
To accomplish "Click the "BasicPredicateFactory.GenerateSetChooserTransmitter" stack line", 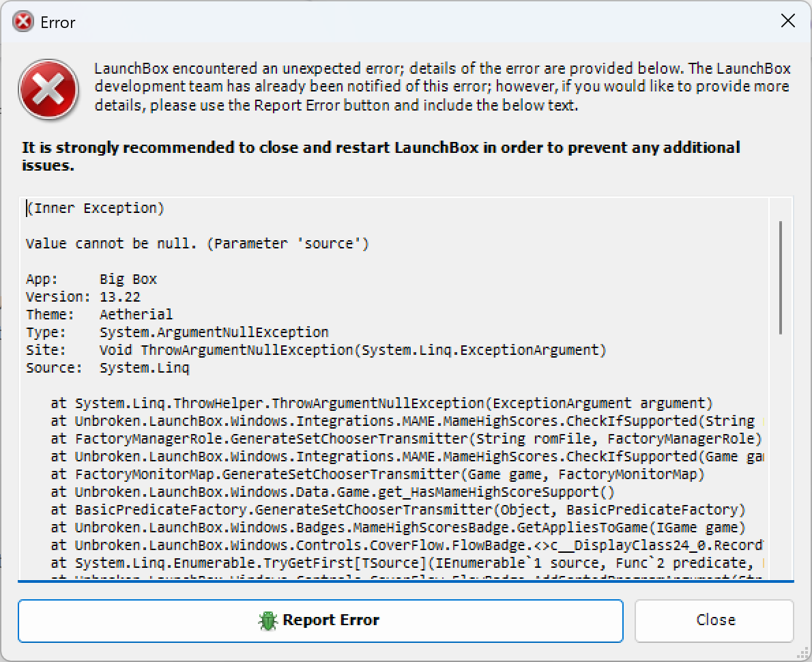I will click(398, 510).
